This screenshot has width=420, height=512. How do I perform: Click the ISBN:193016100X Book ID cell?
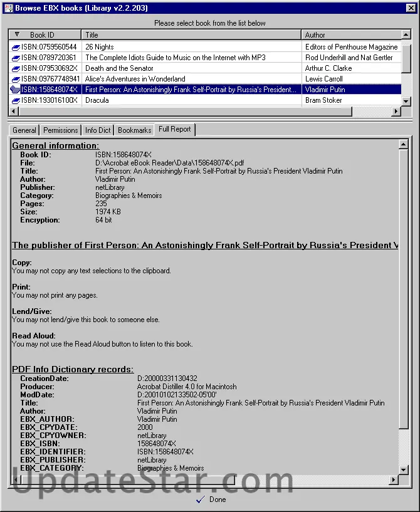coord(50,100)
